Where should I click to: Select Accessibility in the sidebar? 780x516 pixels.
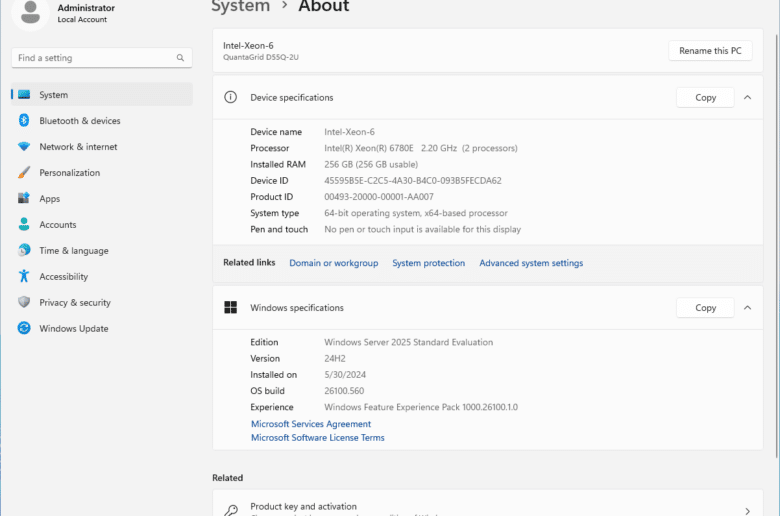point(102,276)
